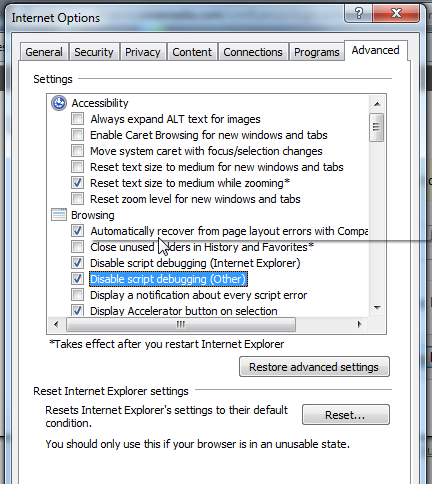Click the scroll right arrow of settings list
Image resolution: width=432 pixels, height=484 pixels.
tap(359, 324)
